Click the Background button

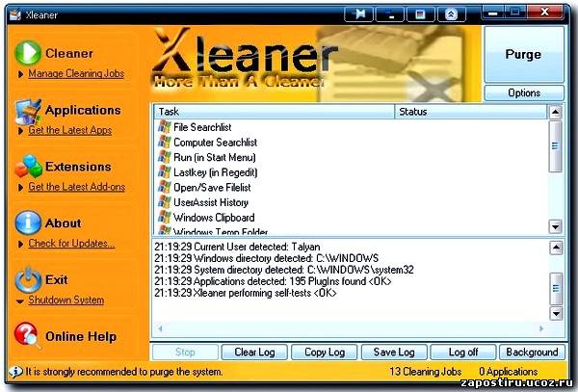532,353
